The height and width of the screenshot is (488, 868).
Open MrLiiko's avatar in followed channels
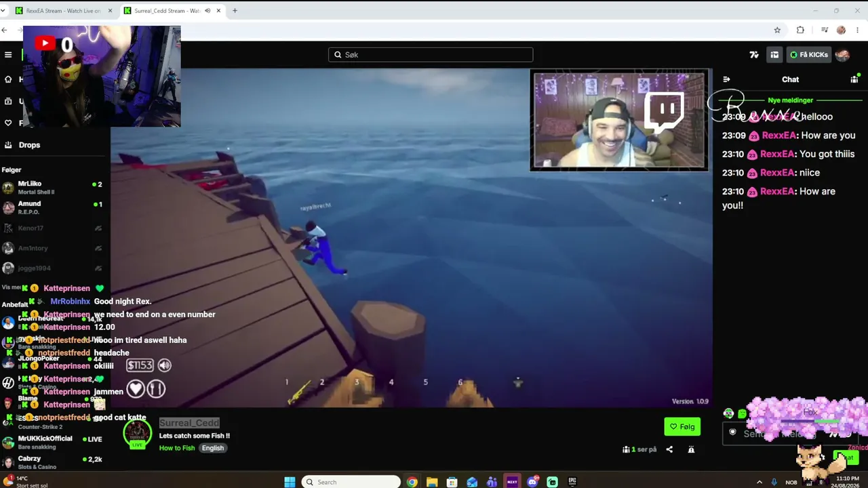pyautogui.click(x=8, y=188)
